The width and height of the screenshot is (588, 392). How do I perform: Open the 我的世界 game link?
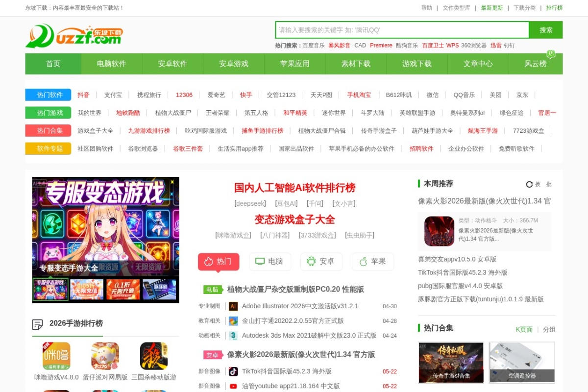(x=89, y=113)
